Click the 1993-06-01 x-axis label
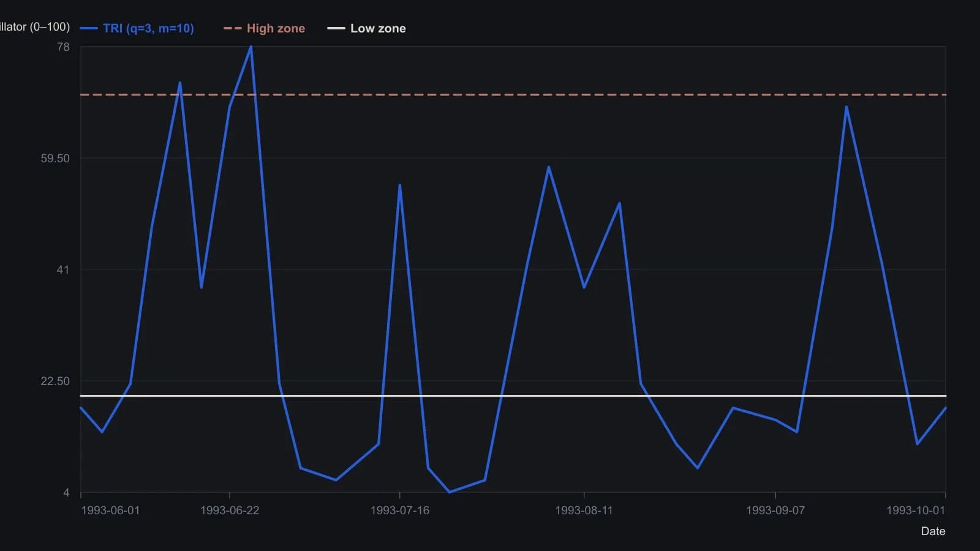The height and width of the screenshot is (551, 980). coord(110,510)
